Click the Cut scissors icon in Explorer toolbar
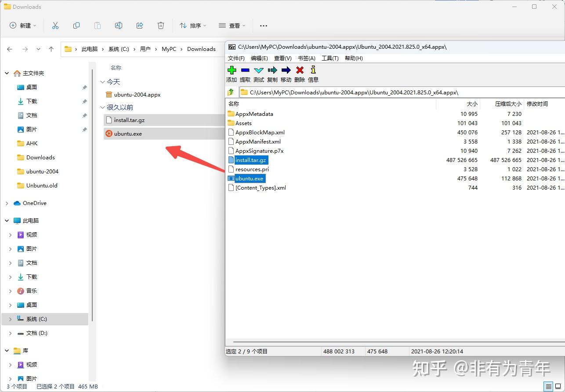Viewport: 565px width, 392px height. click(x=55, y=25)
